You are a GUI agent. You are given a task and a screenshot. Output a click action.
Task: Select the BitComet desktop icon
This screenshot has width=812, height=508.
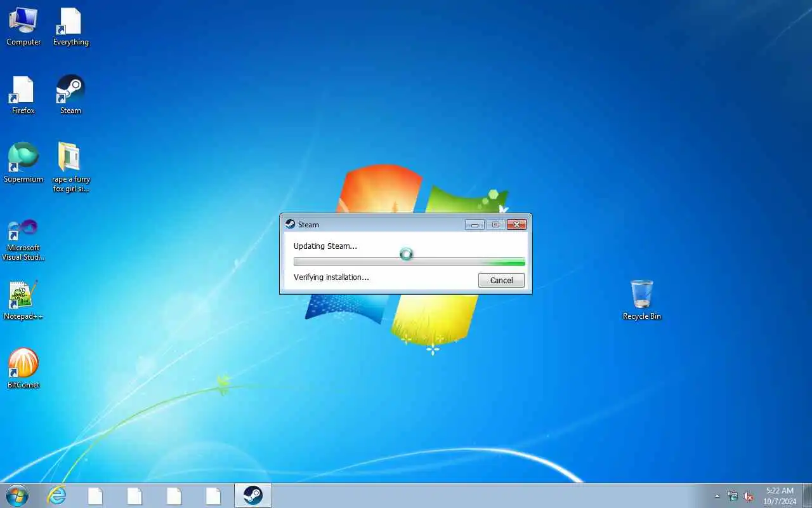[x=23, y=369]
